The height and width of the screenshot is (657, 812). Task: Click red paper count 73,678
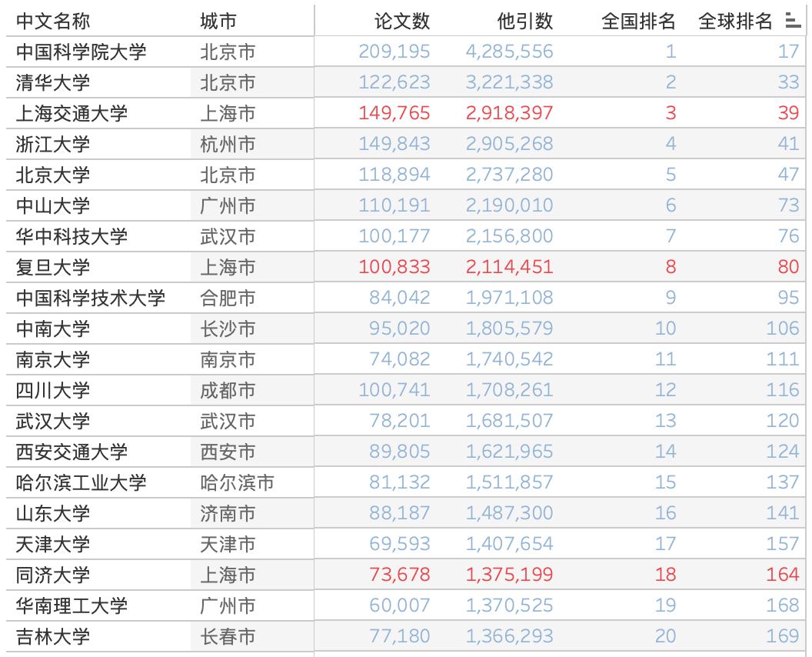[399, 574]
